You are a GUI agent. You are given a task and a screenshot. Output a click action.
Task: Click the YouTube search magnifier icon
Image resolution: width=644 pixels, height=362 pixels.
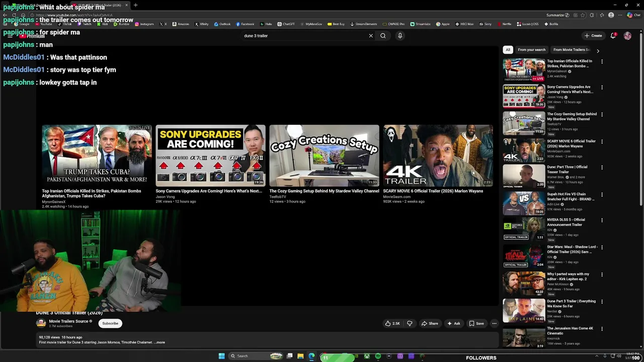pyautogui.click(x=383, y=36)
